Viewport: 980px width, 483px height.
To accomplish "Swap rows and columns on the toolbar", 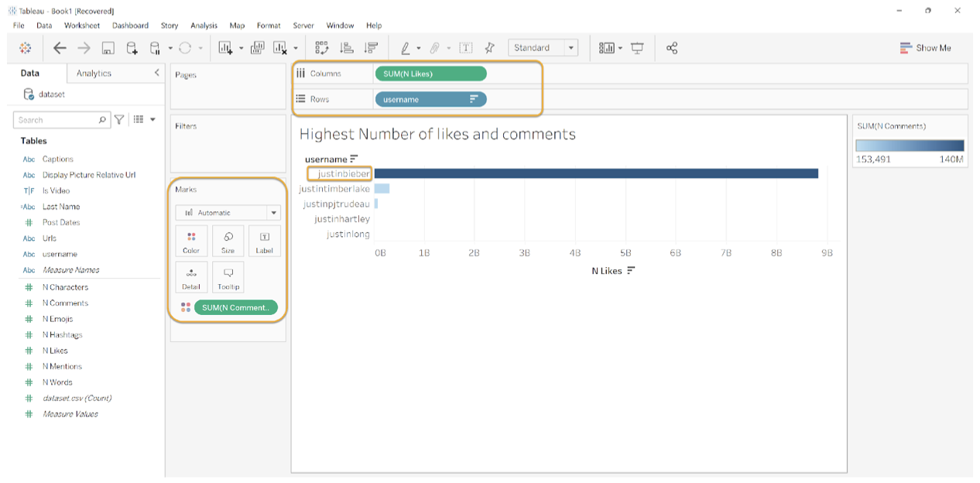I will [324, 47].
